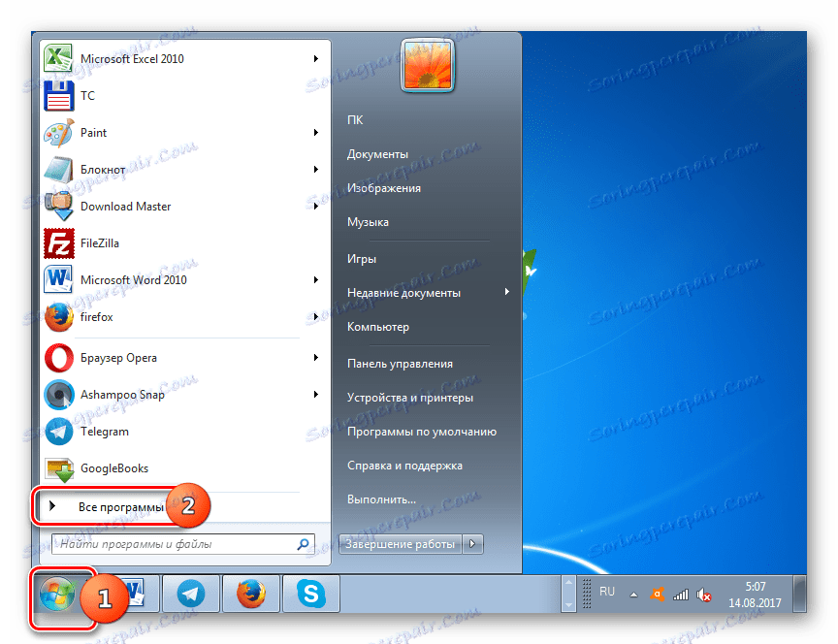Viewport: 838px width, 644px height.
Task: Open Музыка
Action: click(x=368, y=222)
